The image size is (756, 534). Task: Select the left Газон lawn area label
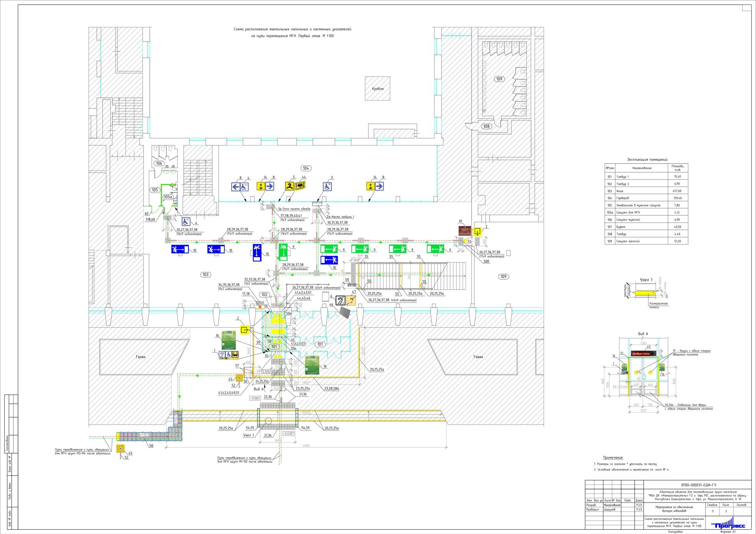(x=141, y=357)
